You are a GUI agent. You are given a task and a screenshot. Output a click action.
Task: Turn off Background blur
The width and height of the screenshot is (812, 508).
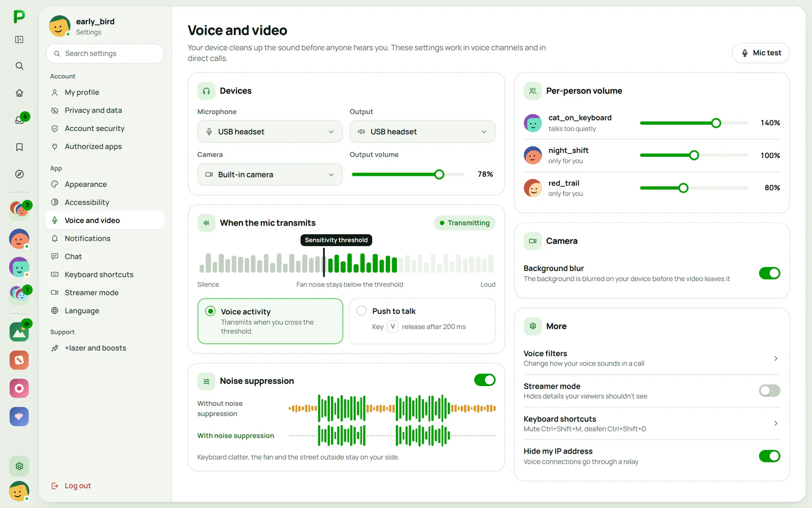pyautogui.click(x=769, y=273)
